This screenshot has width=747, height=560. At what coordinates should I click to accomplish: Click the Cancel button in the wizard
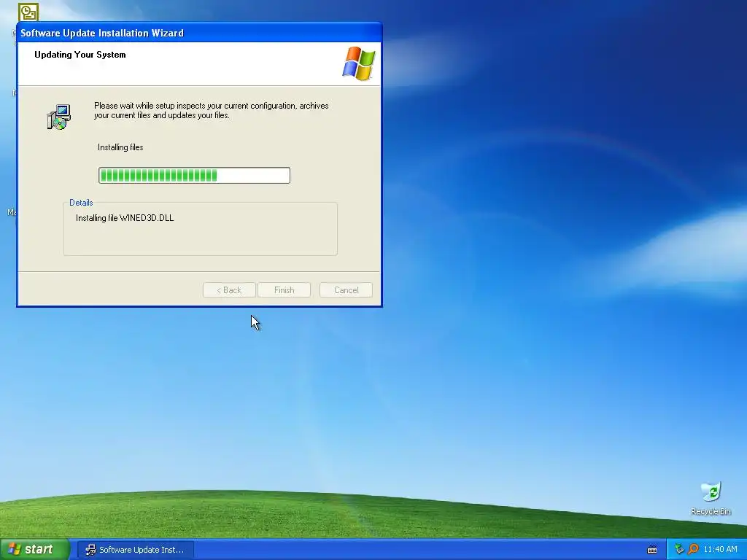point(346,290)
